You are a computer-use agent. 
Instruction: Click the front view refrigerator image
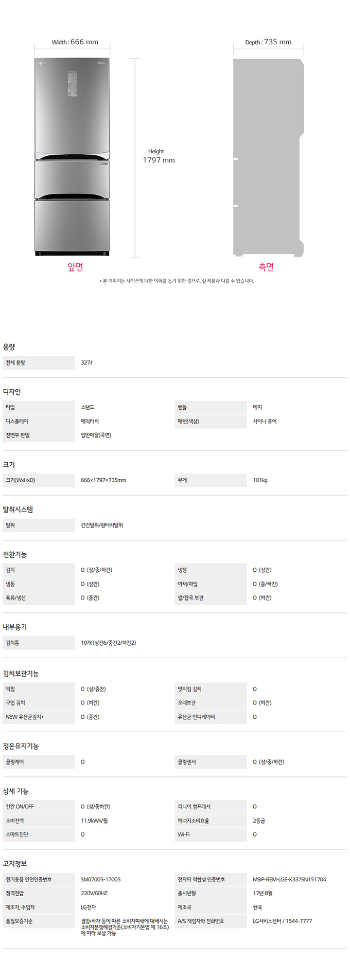pos(72,157)
